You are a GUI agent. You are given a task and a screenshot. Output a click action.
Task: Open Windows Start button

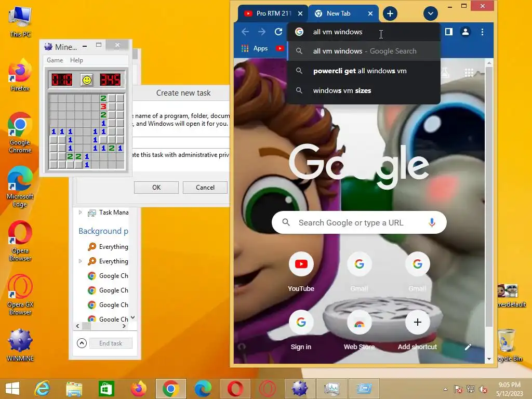12,389
